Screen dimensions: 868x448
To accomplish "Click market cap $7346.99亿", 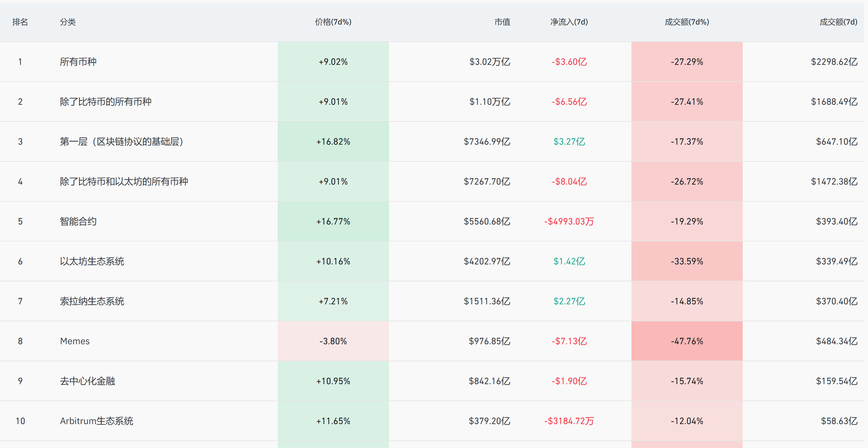I will pos(487,142).
